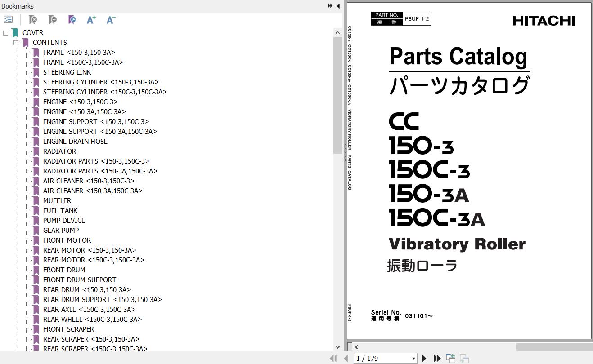The height and width of the screenshot is (364, 593).
Task: Open STEERING CYLINDER <150C-3,150C-3A> bookmark
Action: pos(105,92)
